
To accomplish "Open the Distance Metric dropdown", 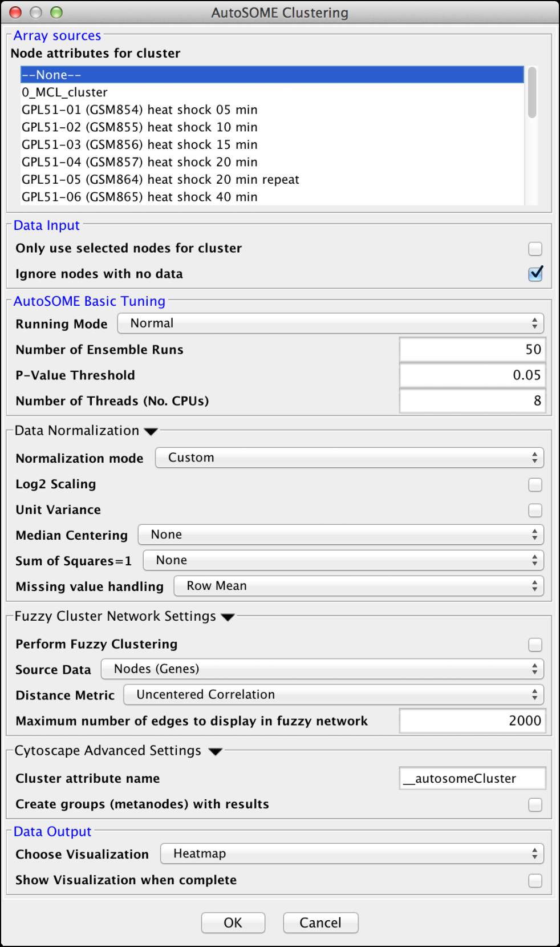I will 333,695.
